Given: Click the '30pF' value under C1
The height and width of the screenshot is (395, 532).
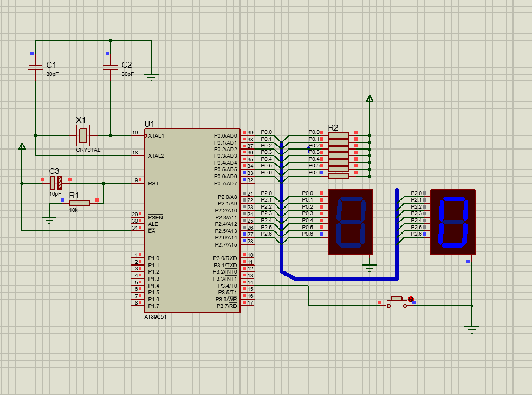Looking at the screenshot, I should (53, 74).
